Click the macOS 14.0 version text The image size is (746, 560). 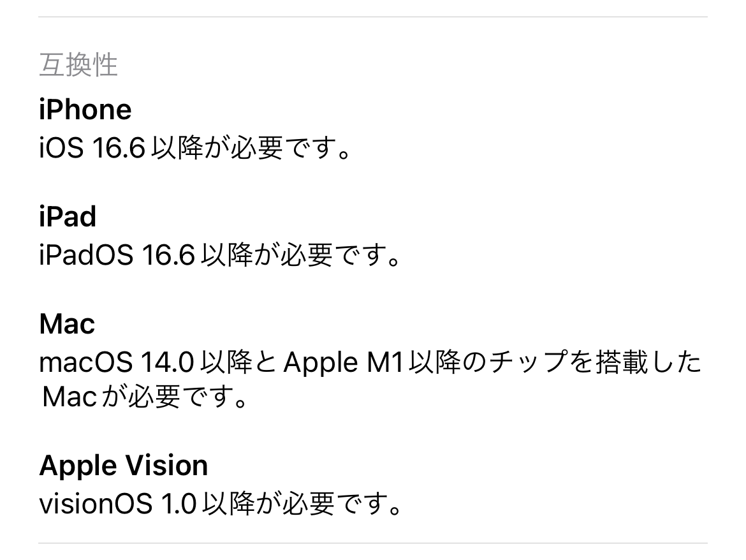pos(117,364)
